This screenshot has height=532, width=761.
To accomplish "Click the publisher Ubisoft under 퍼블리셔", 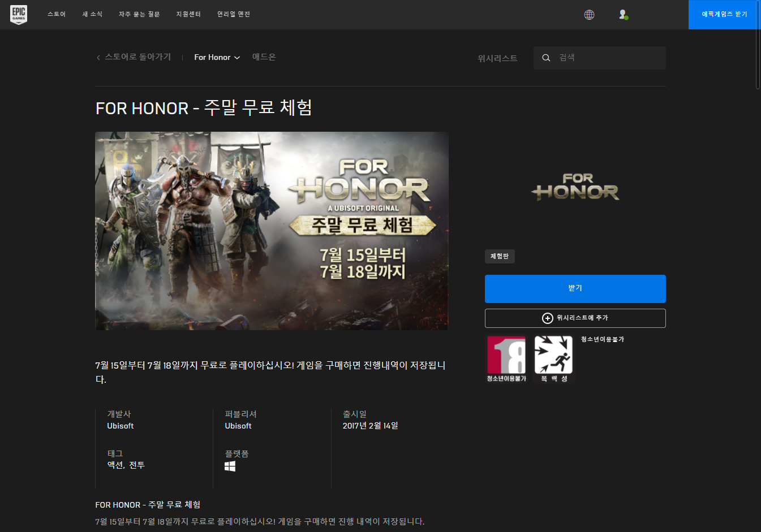I will pos(238,426).
